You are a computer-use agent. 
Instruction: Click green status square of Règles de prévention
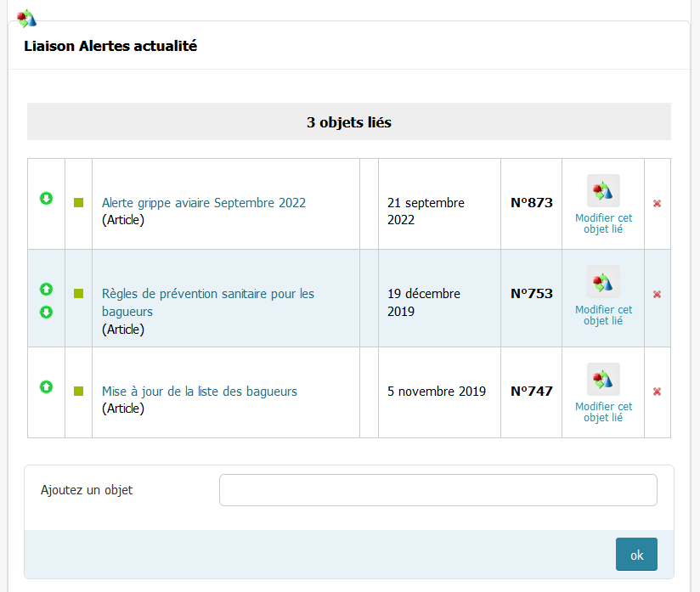tap(78, 294)
